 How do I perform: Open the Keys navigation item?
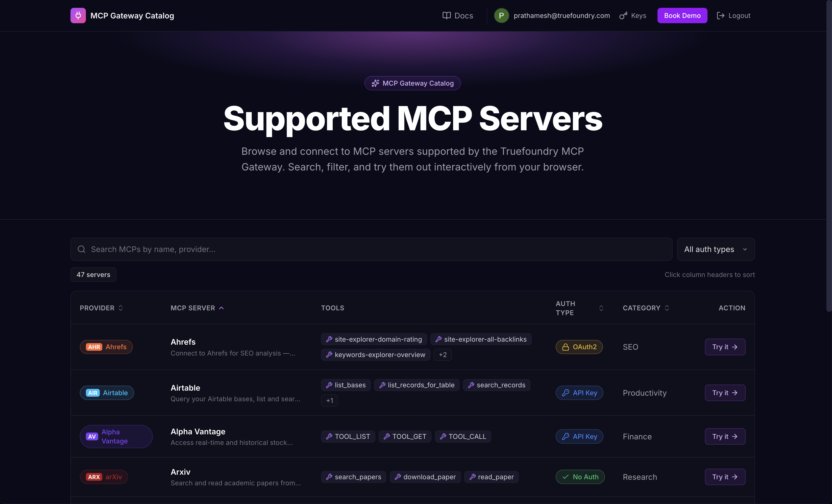(633, 15)
